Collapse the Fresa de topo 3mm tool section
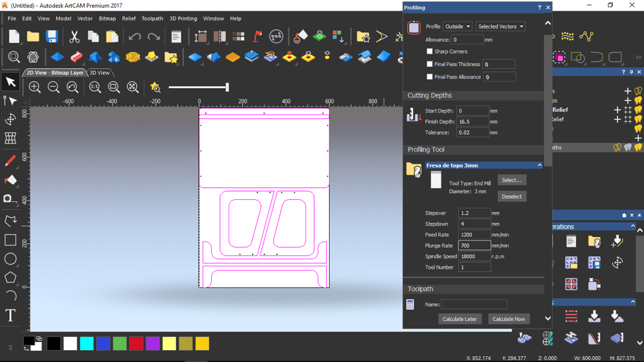This screenshot has width=644, height=362. (x=539, y=165)
